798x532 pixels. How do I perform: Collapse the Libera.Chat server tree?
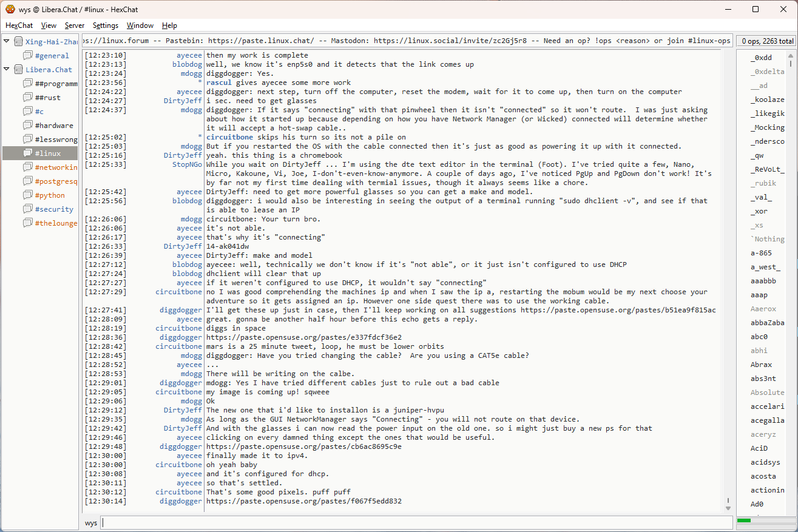tap(6, 69)
